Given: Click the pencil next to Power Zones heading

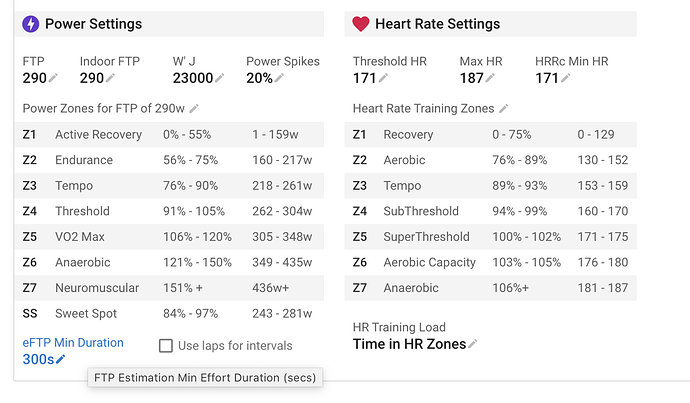Looking at the screenshot, I should pos(195,108).
